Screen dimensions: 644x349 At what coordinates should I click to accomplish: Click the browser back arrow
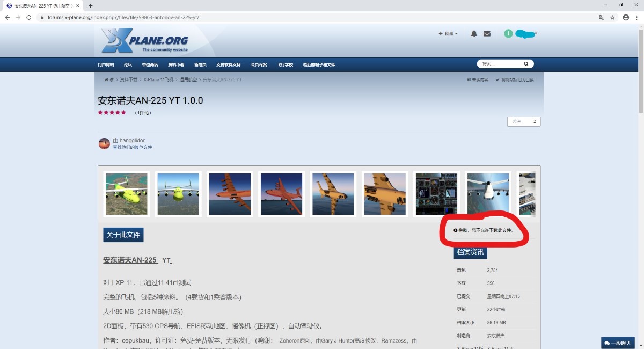[x=7, y=17]
